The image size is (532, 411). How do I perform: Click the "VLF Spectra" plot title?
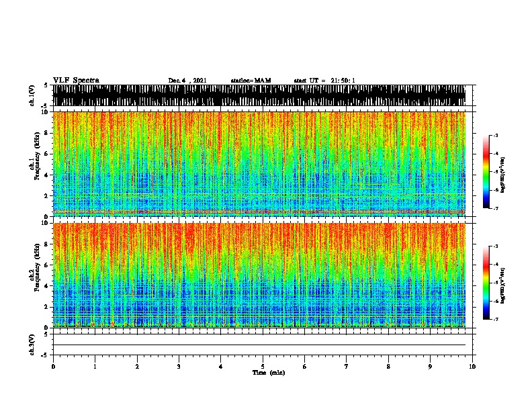click(76, 81)
